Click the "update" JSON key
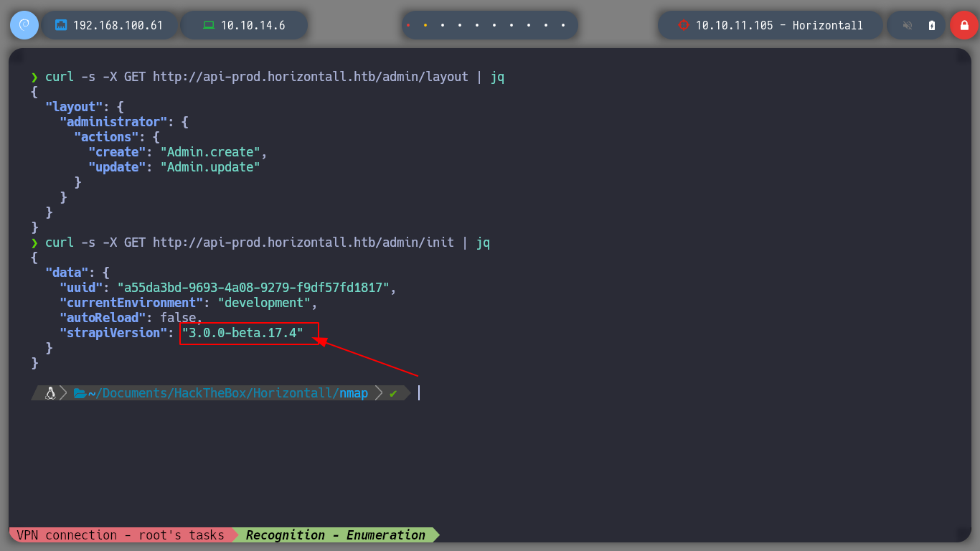 pos(117,167)
